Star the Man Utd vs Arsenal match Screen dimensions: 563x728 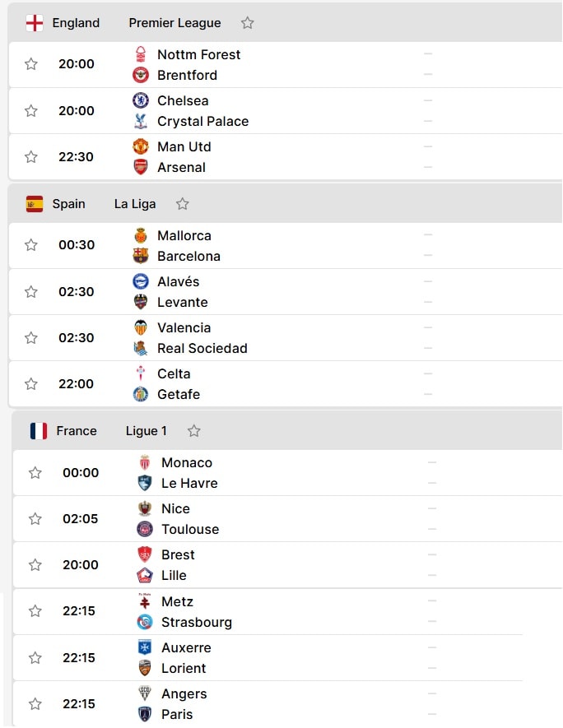tap(31, 157)
